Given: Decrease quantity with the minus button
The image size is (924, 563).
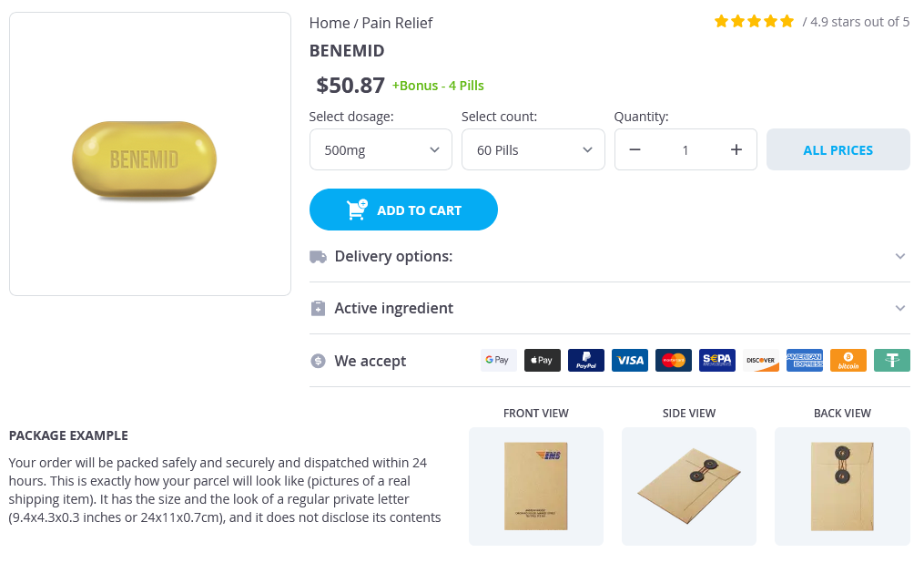Looking at the screenshot, I should (x=635, y=150).
